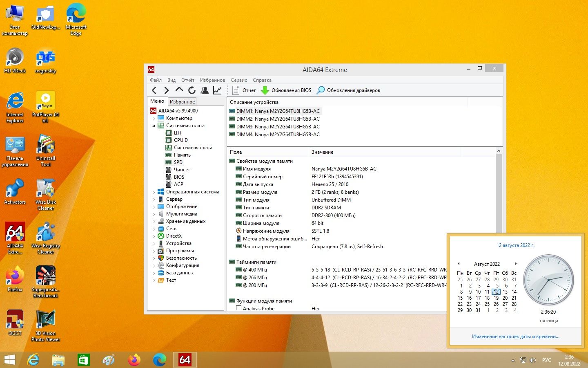This screenshot has height=368, width=588.
Task: Expand the Сервер tree node
Action: pyautogui.click(x=154, y=200)
